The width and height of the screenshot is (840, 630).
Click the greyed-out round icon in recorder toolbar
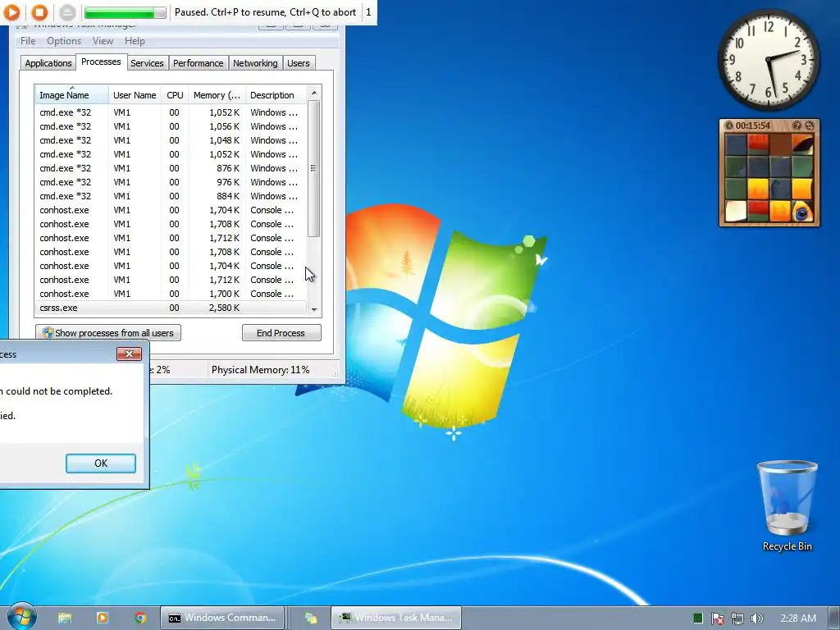click(x=67, y=11)
